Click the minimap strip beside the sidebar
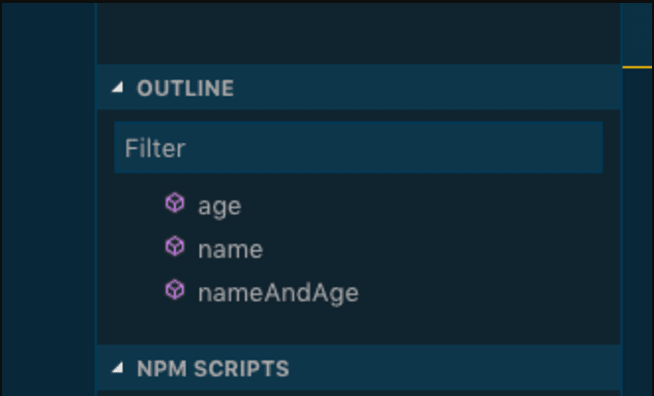The width and height of the screenshot is (654, 396). coord(637,33)
